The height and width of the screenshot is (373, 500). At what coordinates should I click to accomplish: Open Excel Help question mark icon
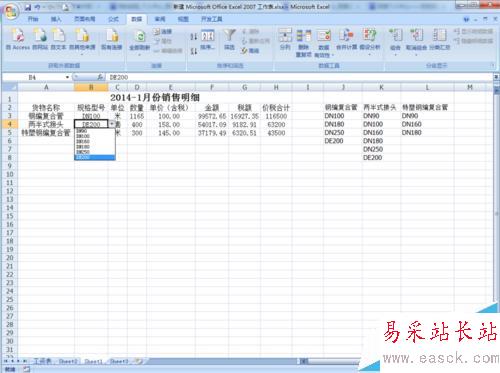tap(466, 19)
